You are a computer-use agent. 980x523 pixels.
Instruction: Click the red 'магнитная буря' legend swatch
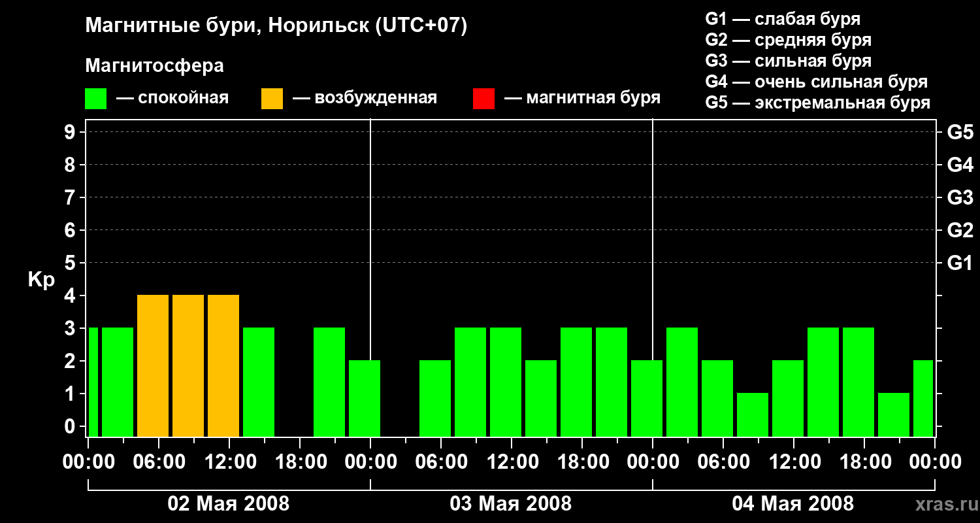pyautogui.click(x=483, y=99)
